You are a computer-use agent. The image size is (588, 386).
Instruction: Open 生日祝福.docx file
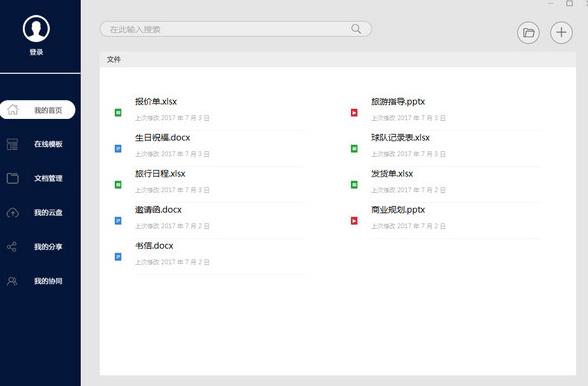click(162, 138)
